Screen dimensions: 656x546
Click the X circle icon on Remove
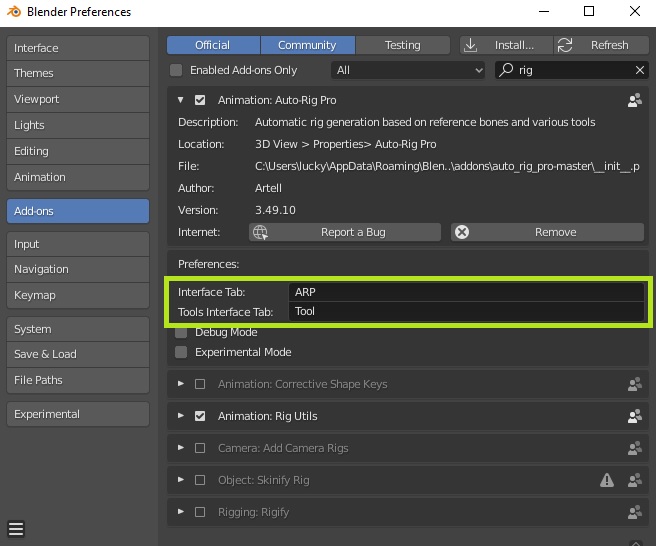462,232
